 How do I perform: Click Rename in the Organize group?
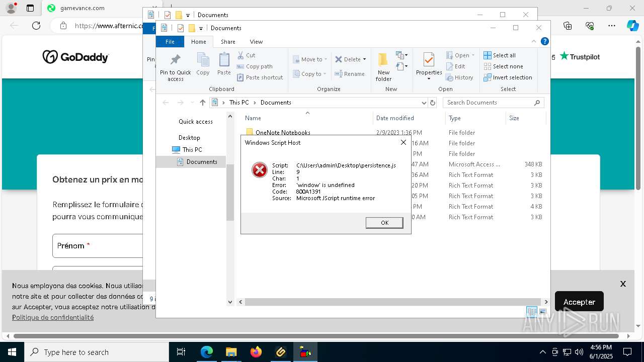click(x=350, y=74)
